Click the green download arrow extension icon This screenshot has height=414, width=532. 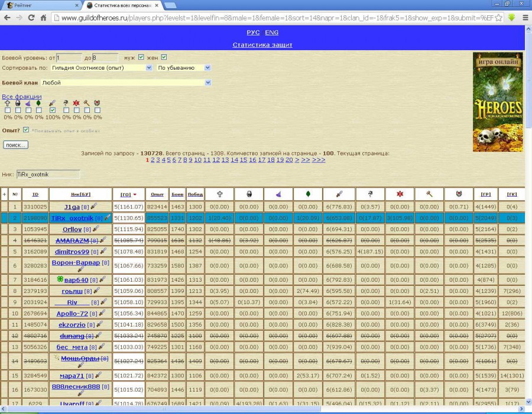click(512, 18)
